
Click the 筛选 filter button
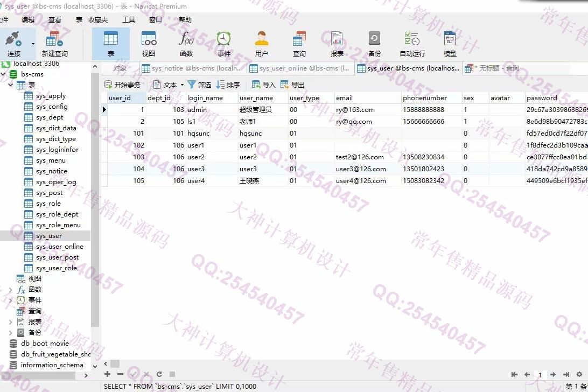pyautogui.click(x=199, y=85)
